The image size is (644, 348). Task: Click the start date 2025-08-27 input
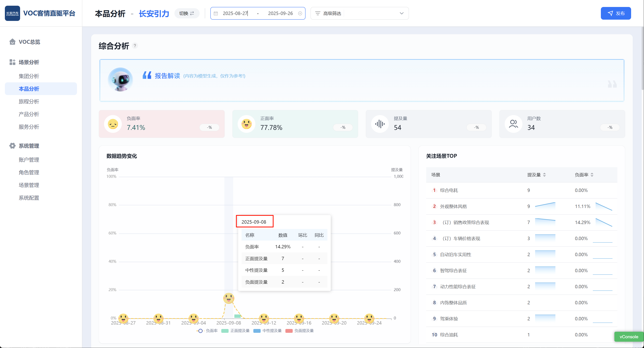pyautogui.click(x=235, y=14)
